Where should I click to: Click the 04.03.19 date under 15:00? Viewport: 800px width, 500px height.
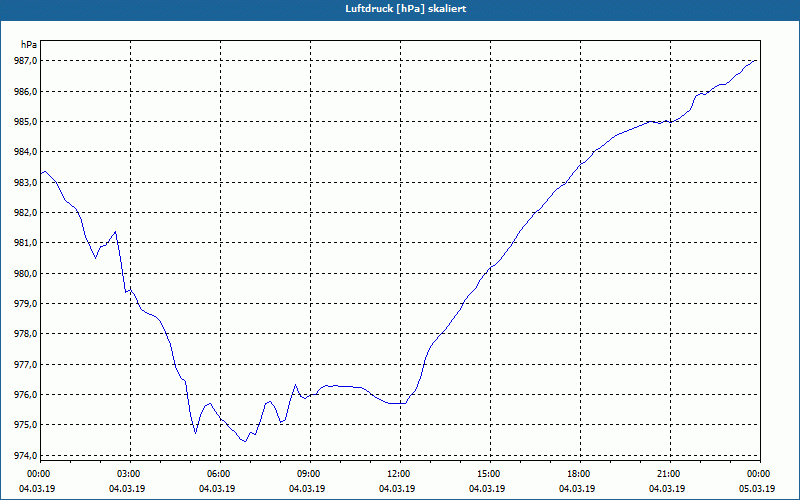[487, 489]
